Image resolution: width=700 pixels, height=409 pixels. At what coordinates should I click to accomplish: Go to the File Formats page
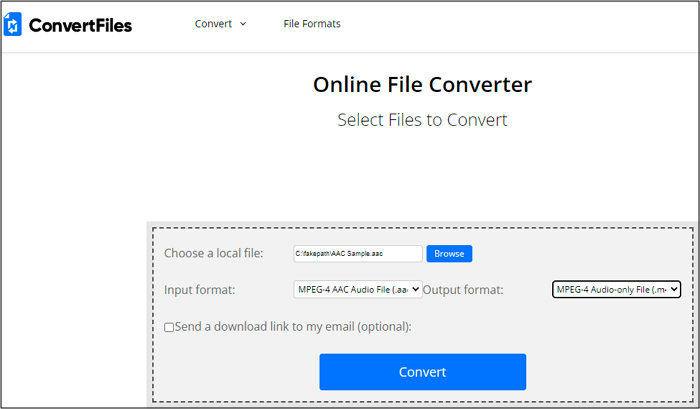tap(312, 24)
